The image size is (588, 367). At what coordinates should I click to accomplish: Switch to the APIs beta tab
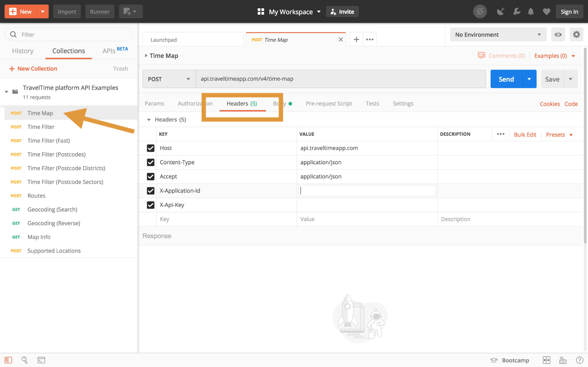[x=115, y=50]
